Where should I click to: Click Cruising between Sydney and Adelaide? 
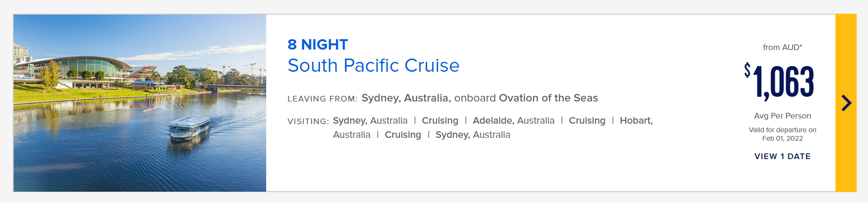(x=440, y=120)
